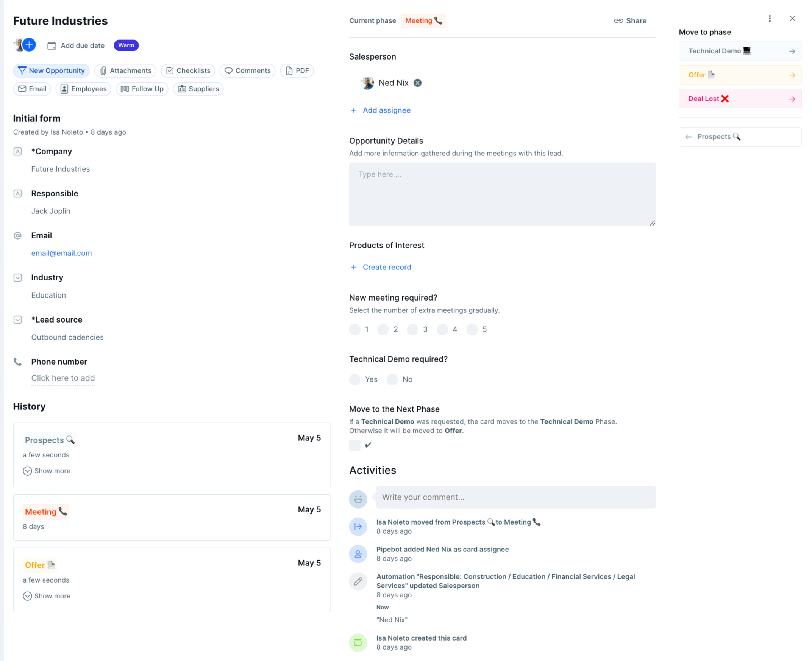Viewport: 812px width, 661px height.
Task: Select 3 extra meetings radio option
Action: 412,329
